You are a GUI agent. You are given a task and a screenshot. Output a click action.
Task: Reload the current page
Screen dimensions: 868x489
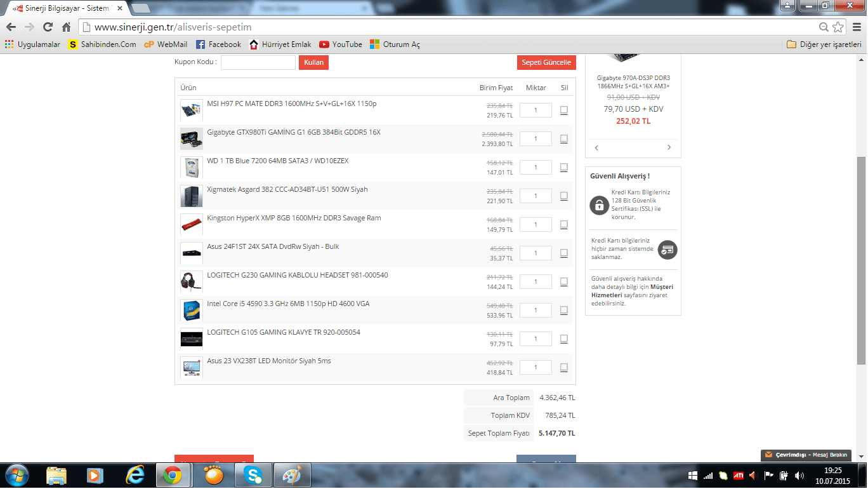point(48,27)
